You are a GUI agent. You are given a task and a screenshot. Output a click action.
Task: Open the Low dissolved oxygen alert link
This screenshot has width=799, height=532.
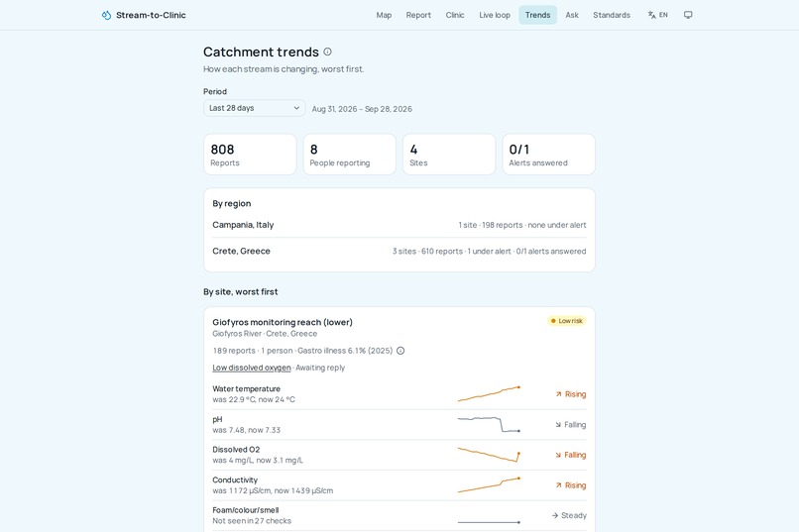pyautogui.click(x=252, y=368)
